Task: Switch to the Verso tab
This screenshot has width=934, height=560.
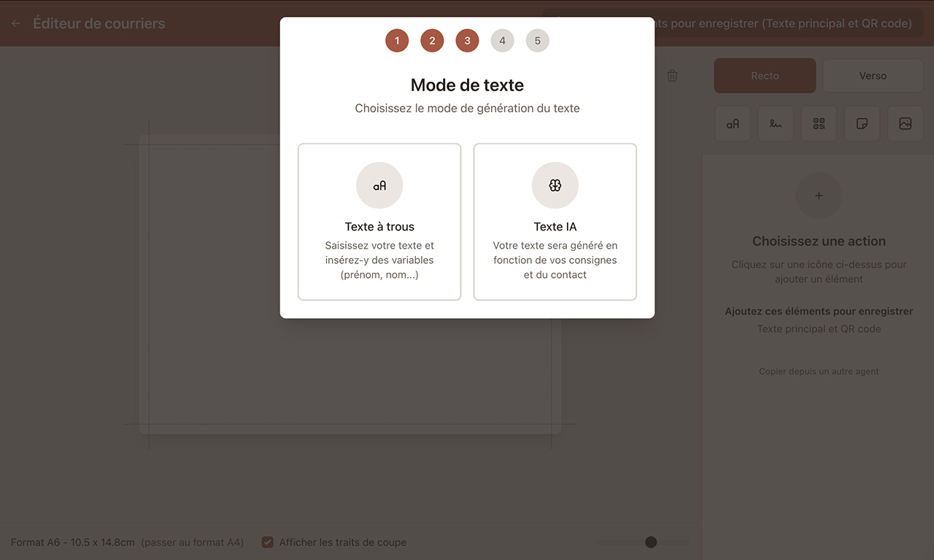Action: (873, 75)
